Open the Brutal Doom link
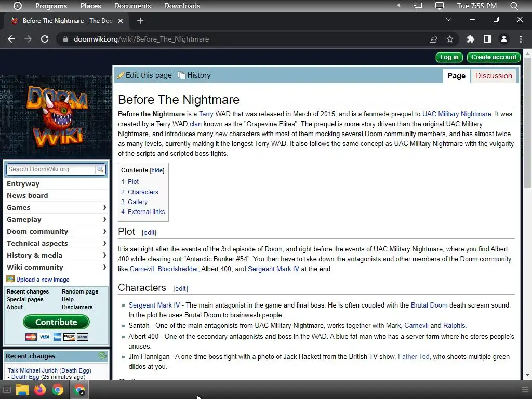The image size is (532, 399). click(429, 305)
